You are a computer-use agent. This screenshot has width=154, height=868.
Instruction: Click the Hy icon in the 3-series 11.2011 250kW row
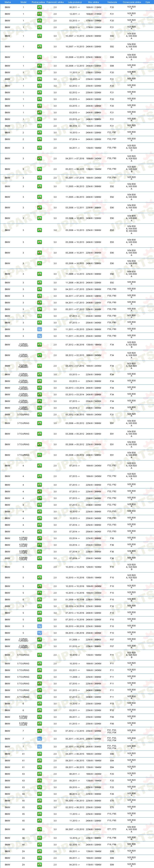(40, 336)
